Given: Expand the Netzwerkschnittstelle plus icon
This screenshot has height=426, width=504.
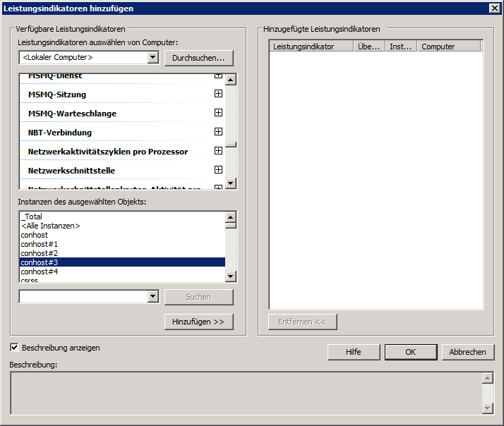Looking at the screenshot, I should pyautogui.click(x=218, y=170).
